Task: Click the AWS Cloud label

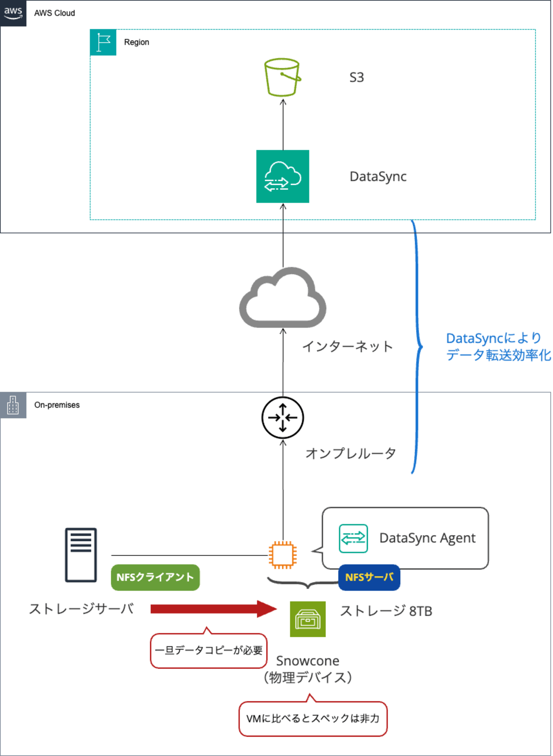Action: 55,13
